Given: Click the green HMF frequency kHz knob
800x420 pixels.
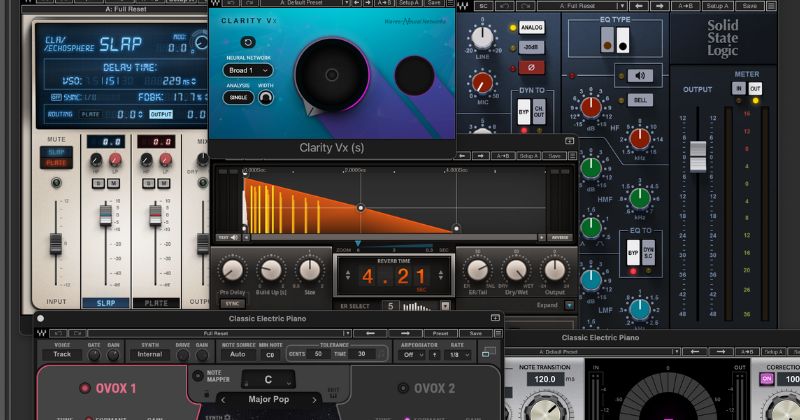Looking at the screenshot, I should 639,198.
